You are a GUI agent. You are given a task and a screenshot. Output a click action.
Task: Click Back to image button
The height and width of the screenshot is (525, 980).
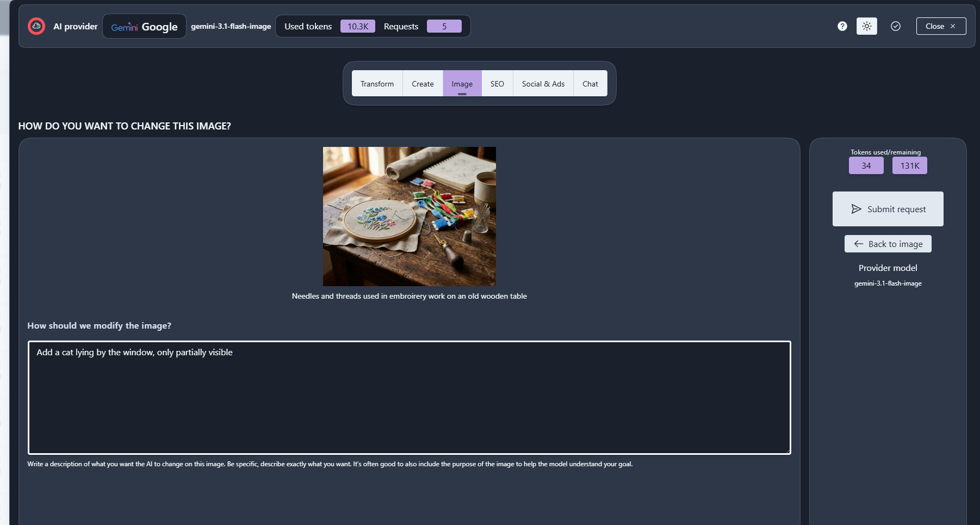[888, 244]
